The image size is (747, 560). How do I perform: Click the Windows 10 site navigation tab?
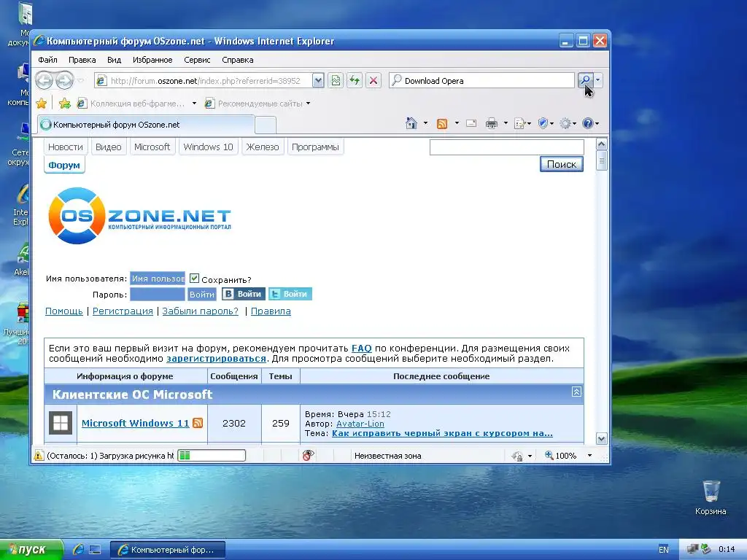(208, 147)
